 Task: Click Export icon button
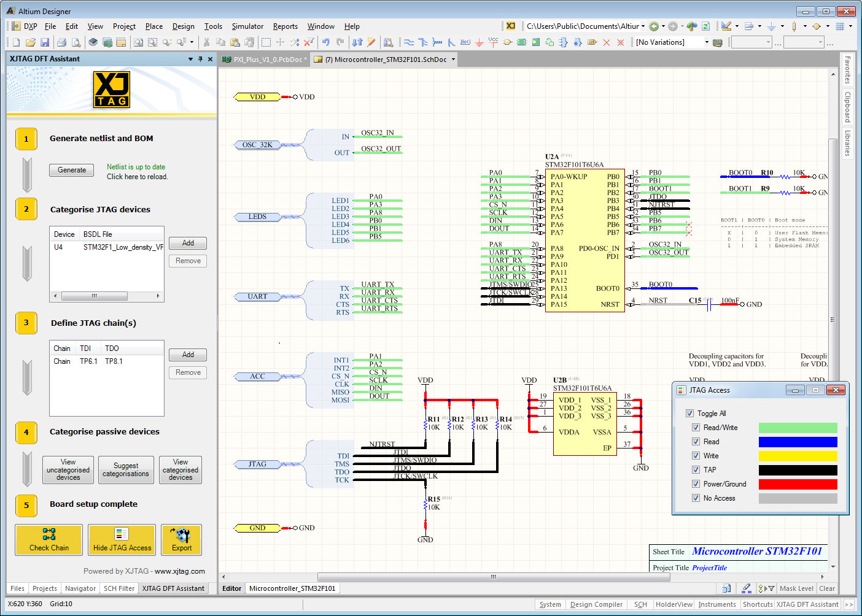click(x=182, y=540)
